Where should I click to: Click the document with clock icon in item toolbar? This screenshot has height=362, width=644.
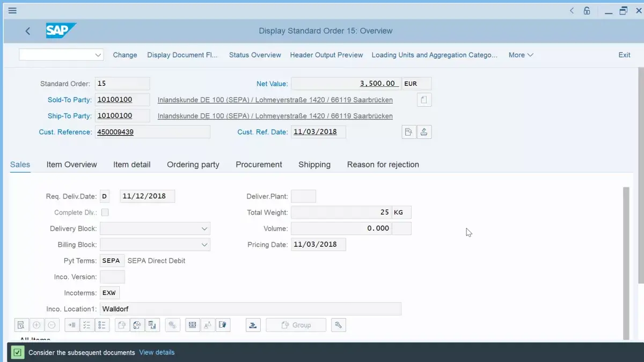122,325
